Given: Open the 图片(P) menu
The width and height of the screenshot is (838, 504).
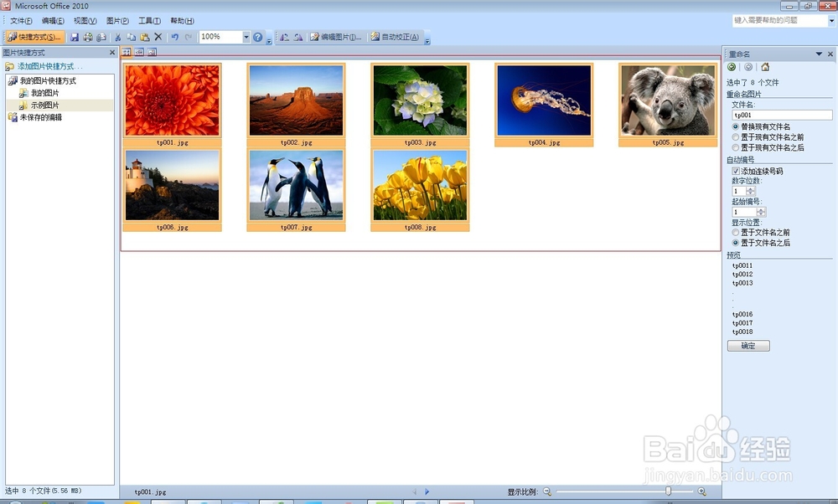Looking at the screenshot, I should coord(117,21).
